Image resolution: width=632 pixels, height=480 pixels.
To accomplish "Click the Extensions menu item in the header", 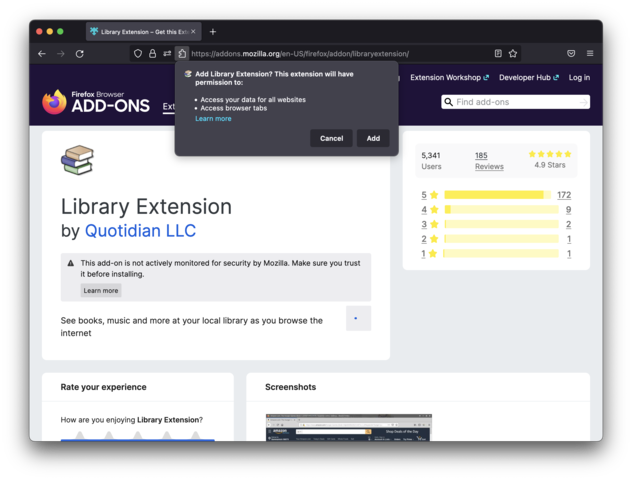I will click(x=168, y=106).
